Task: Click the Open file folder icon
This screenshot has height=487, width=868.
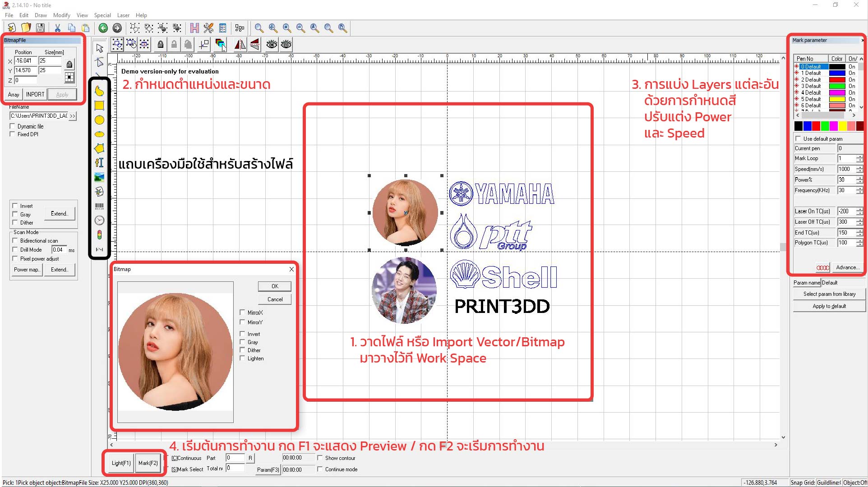Action: pos(26,28)
